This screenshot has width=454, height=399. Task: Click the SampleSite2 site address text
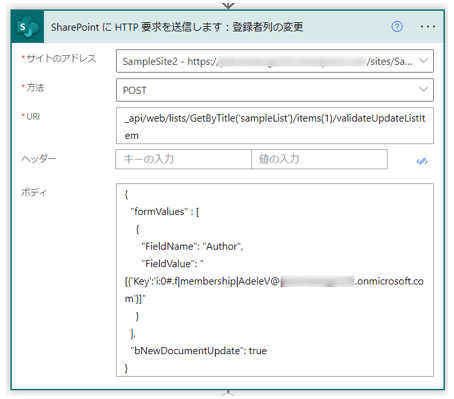pos(267,61)
